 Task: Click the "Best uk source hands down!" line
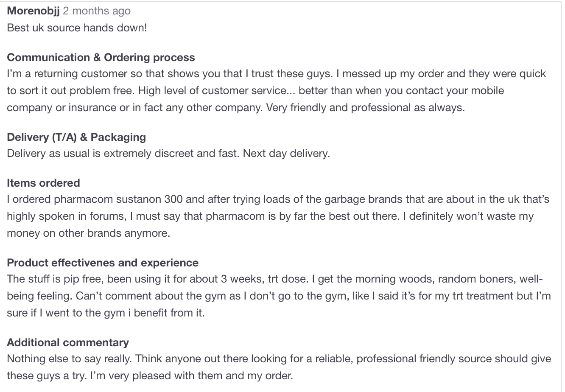(x=77, y=28)
